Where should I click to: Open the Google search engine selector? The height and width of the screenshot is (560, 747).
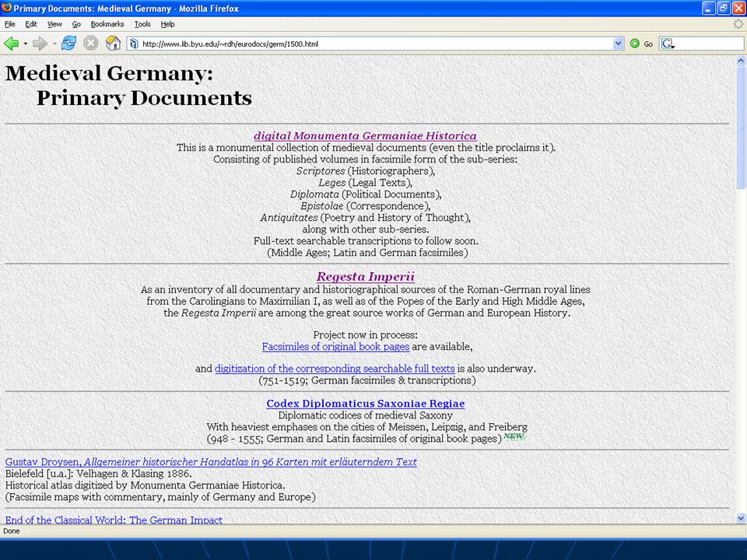(x=668, y=44)
